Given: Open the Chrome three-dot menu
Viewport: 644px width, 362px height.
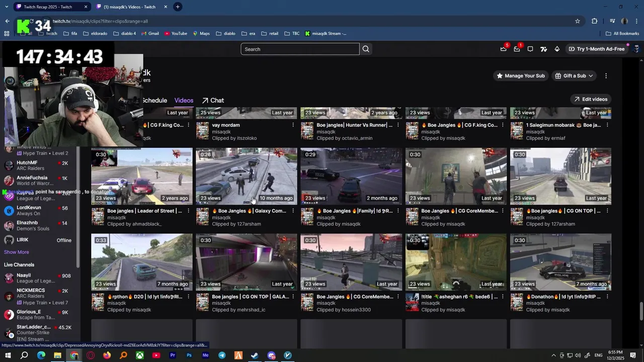Looking at the screenshot, I should (636, 21).
